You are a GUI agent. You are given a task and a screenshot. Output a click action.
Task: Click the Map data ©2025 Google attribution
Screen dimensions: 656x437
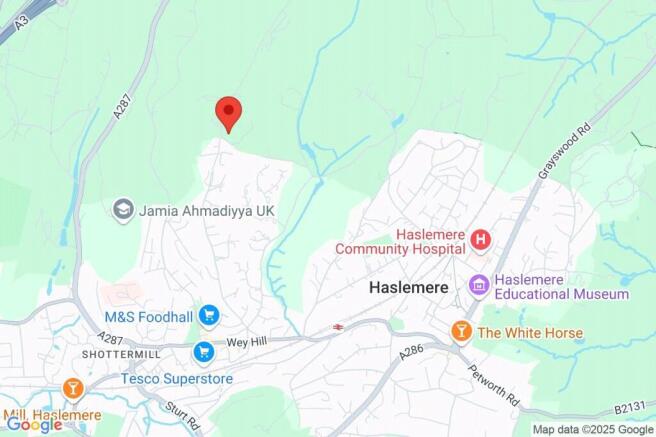tap(593, 429)
